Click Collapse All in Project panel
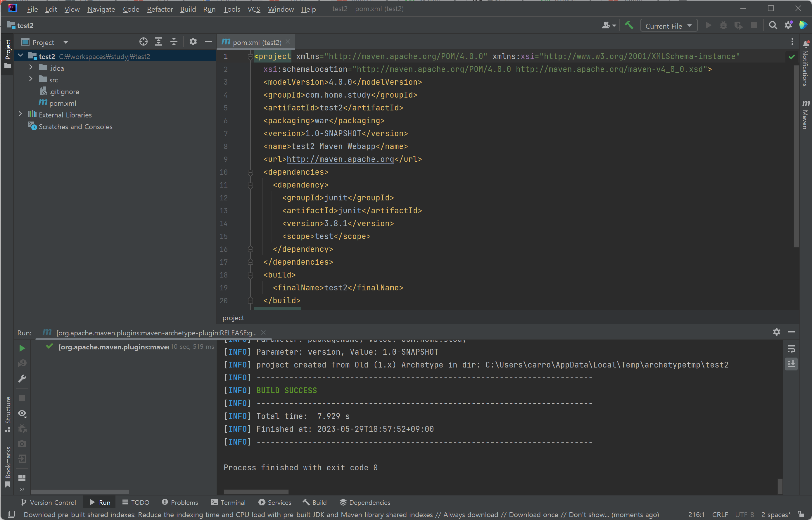Screen dimensions: 812x520 [174, 42]
